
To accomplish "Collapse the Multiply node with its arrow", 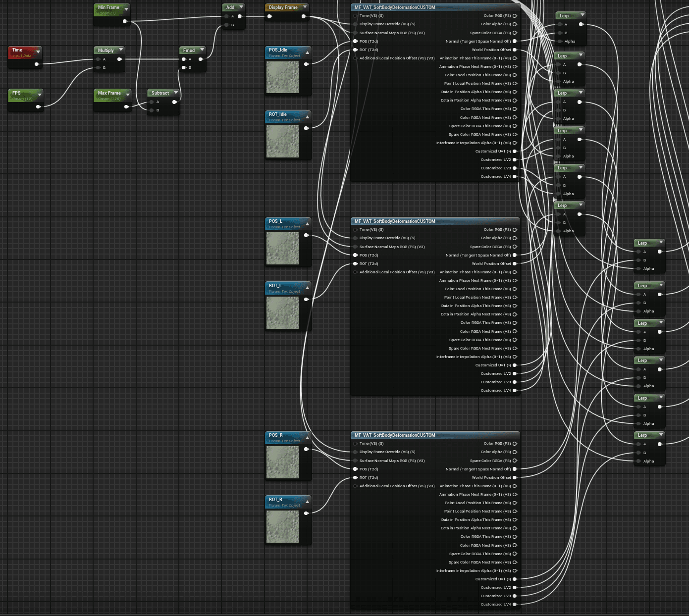I will click(x=120, y=50).
